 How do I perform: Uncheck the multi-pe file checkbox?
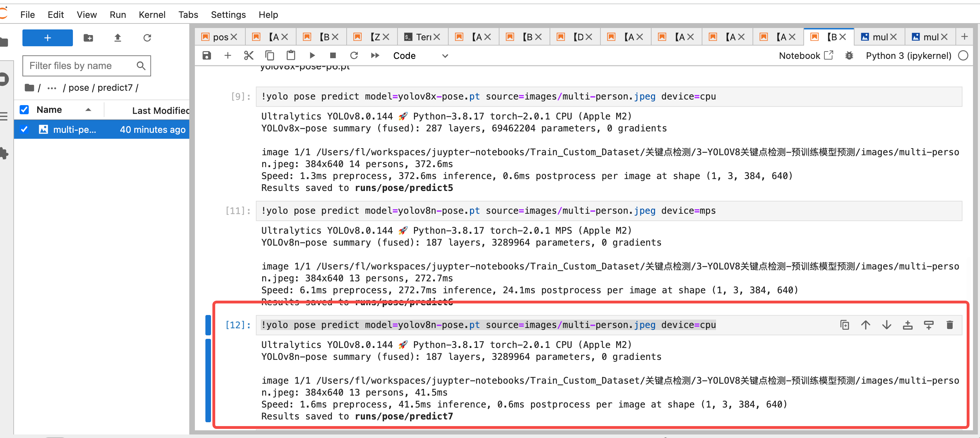point(24,129)
